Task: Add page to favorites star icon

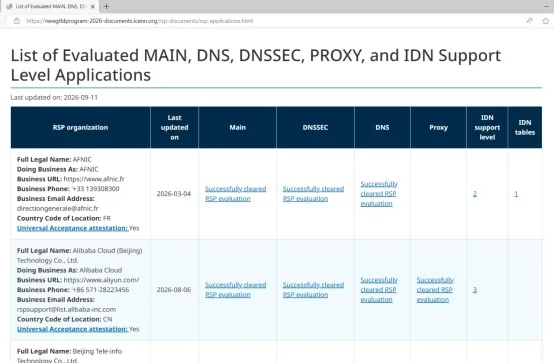Action: coord(546,21)
